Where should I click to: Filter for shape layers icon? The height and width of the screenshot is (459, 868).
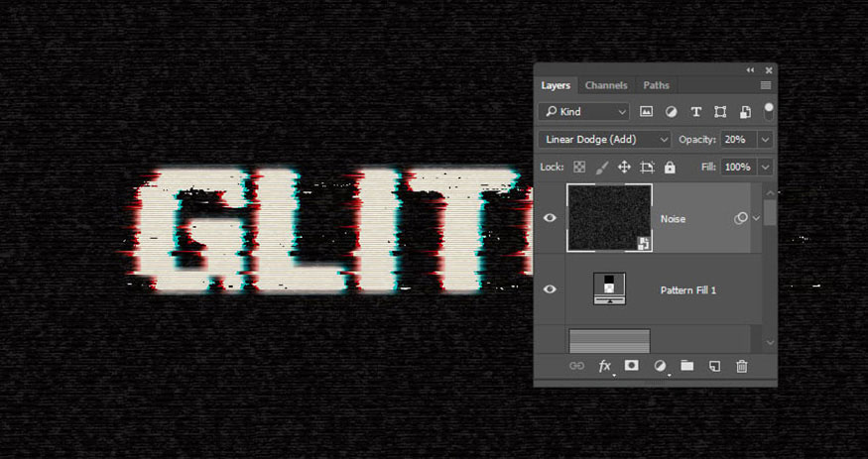[720, 112]
